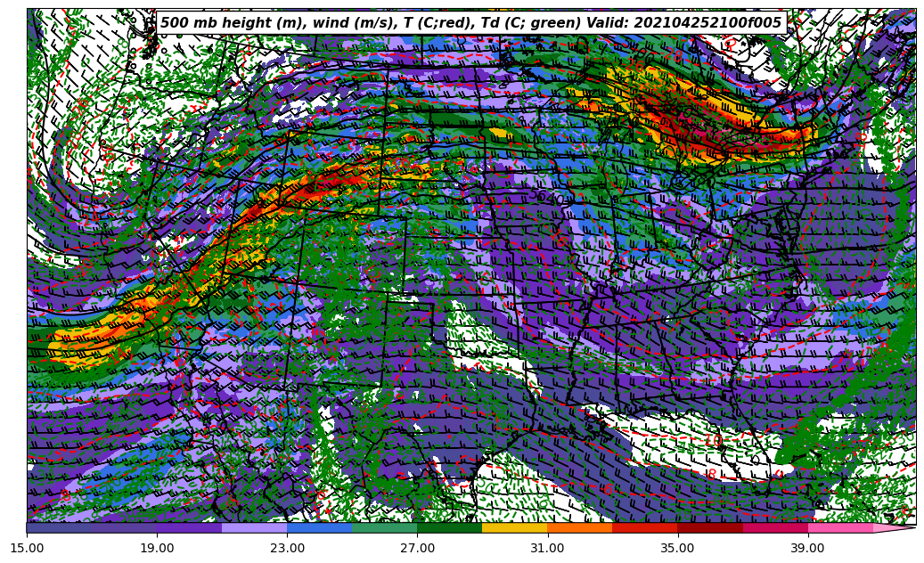Select the orange colorbar segment
The height and width of the screenshot is (563, 924).
579,527
